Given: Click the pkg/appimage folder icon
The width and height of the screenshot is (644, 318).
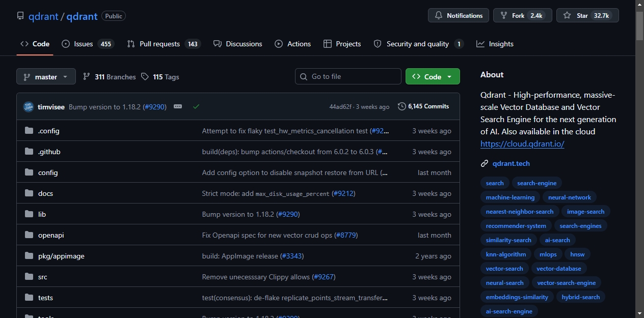Looking at the screenshot, I should [x=29, y=256].
